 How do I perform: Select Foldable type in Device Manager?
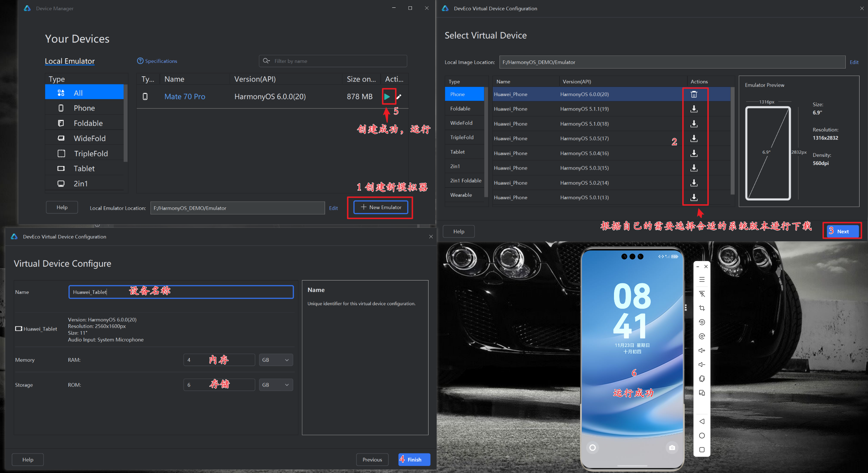coord(88,123)
